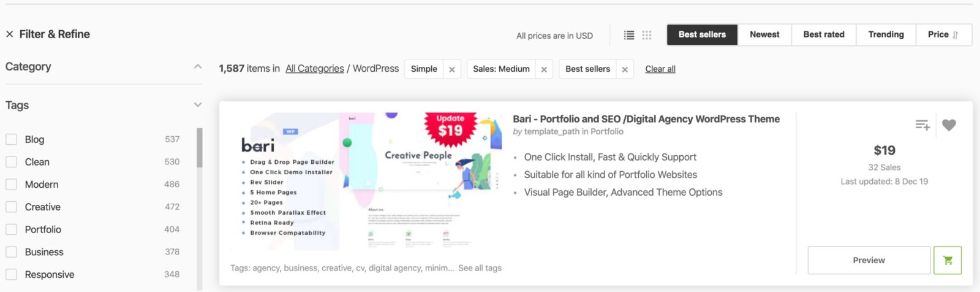Switch to list view layout
The height and width of the screenshot is (292, 980).
pos(629,35)
